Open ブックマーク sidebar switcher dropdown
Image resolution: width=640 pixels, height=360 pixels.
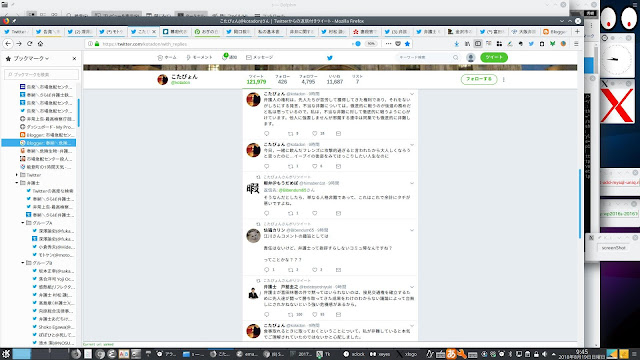pos(31,58)
